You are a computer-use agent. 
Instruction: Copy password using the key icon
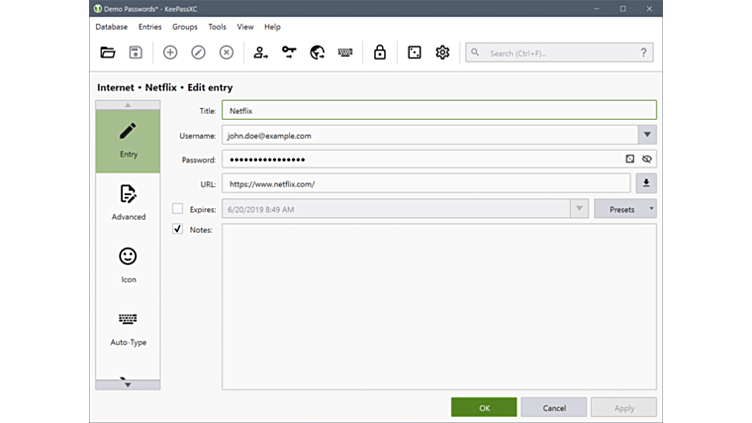click(x=289, y=53)
